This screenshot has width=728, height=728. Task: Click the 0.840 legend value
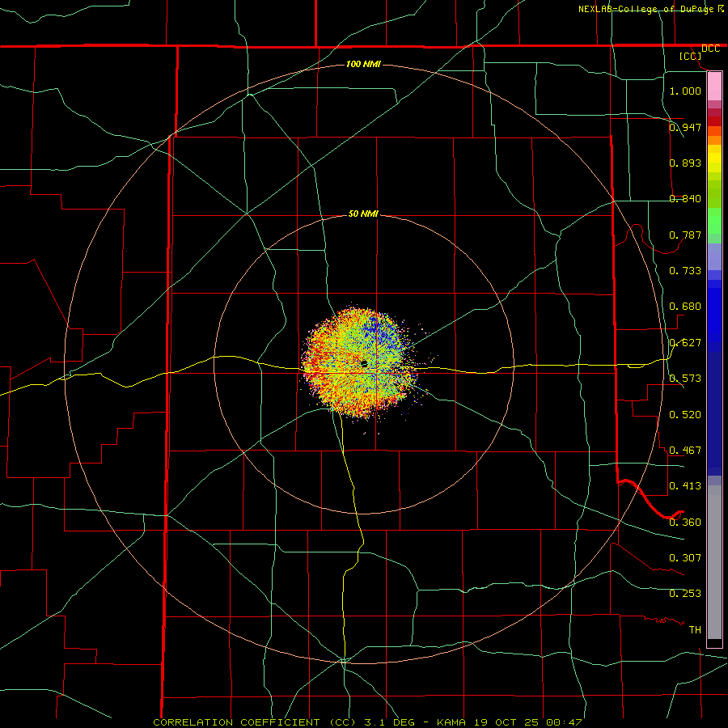click(685, 199)
